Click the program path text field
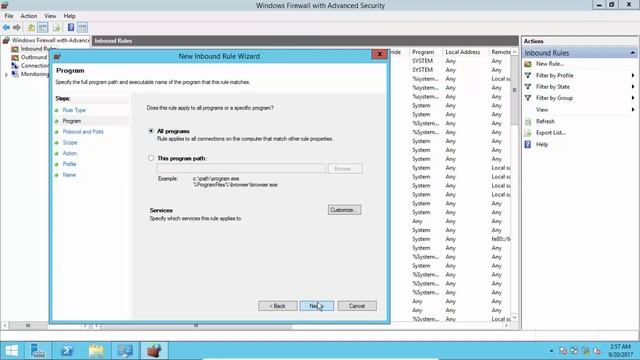Screen dimensions: 640x360 click(242, 169)
